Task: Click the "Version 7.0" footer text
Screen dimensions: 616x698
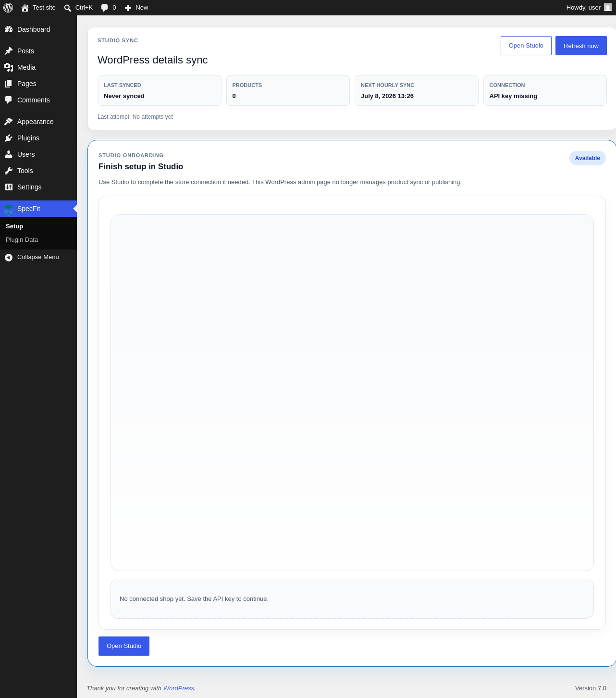Action: click(x=591, y=688)
